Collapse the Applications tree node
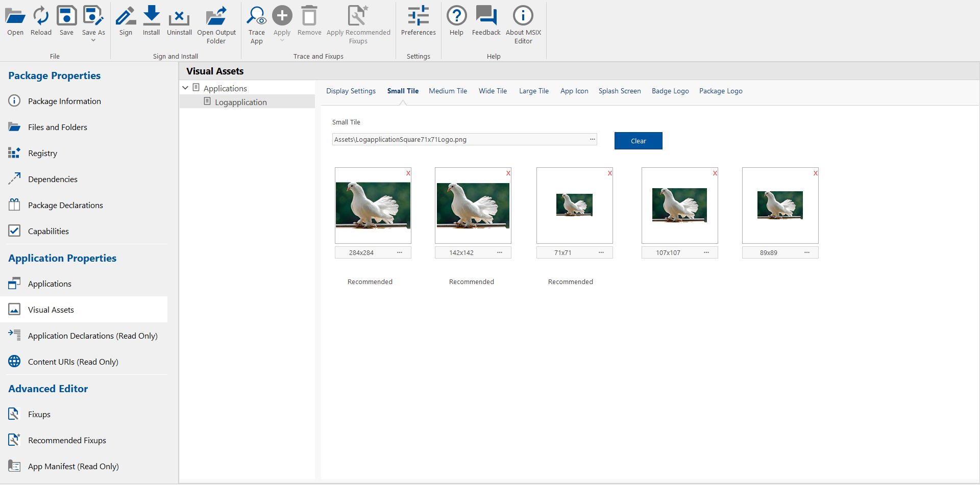 coord(186,88)
